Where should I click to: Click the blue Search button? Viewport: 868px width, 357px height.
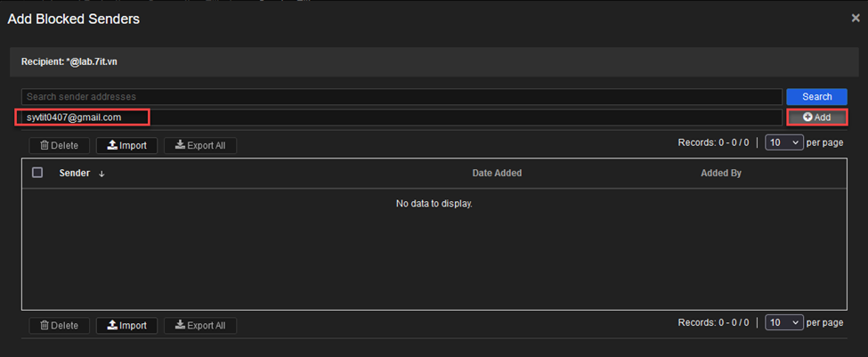(817, 96)
